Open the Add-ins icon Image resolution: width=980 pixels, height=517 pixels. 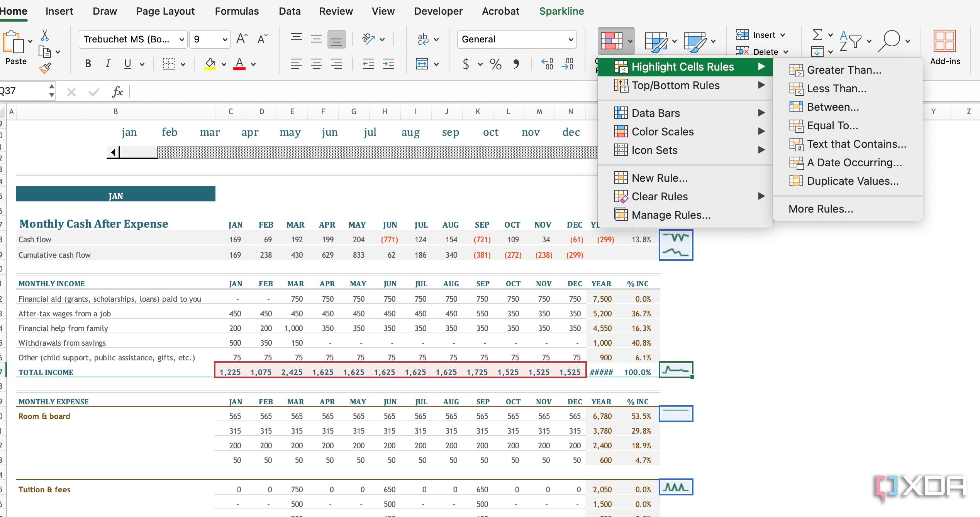[x=945, y=47]
